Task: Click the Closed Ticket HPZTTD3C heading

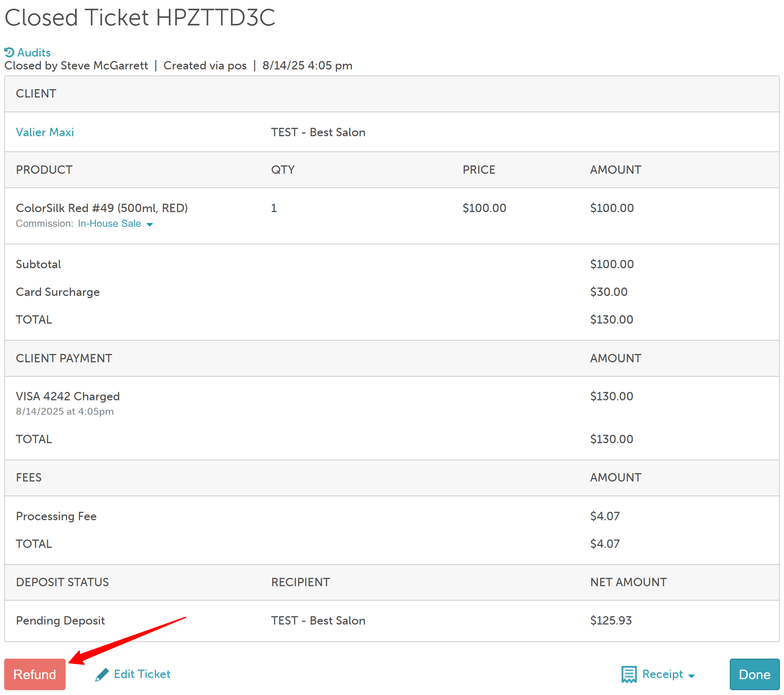Action: tap(140, 18)
